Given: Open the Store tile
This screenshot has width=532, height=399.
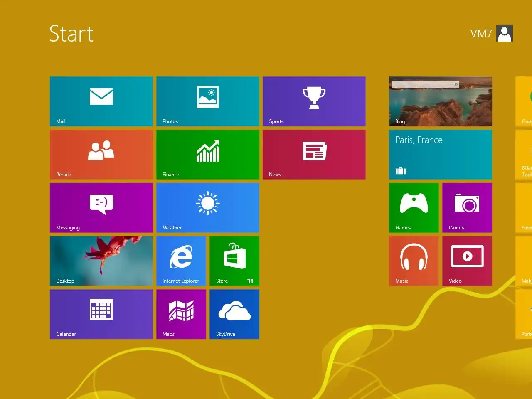Looking at the screenshot, I should (x=234, y=261).
